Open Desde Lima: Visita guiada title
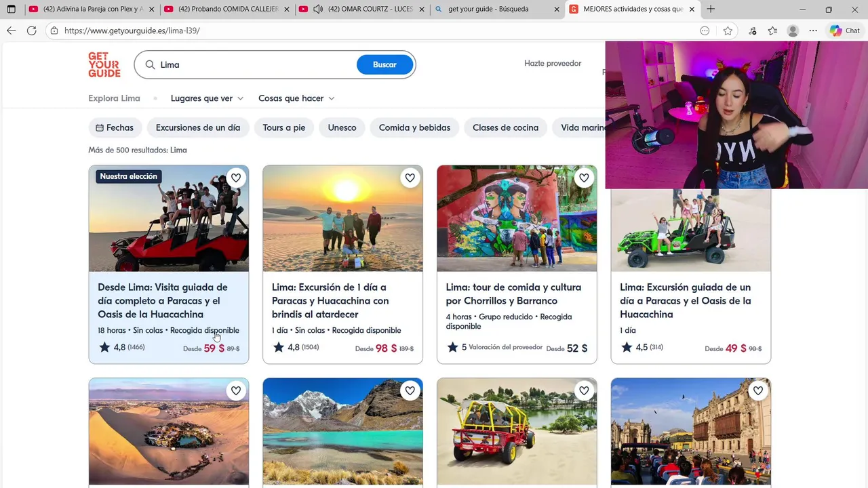This screenshot has height=488, width=868. pyautogui.click(x=163, y=301)
